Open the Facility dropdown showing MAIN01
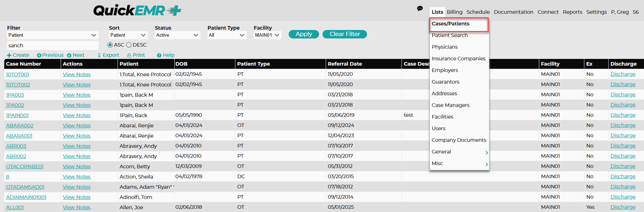644x212 pixels. tap(267, 35)
